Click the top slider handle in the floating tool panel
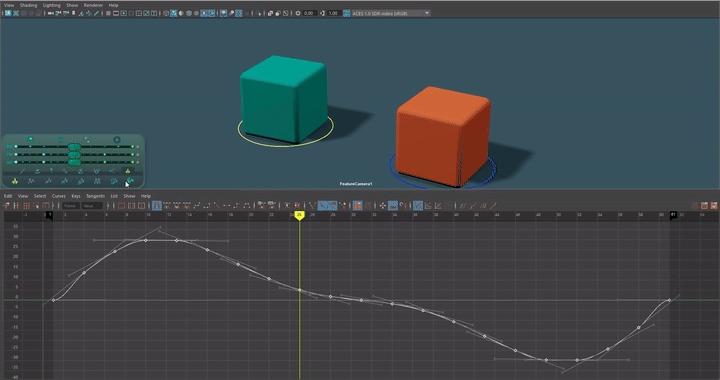This screenshot has width=720, height=380. coord(74,146)
